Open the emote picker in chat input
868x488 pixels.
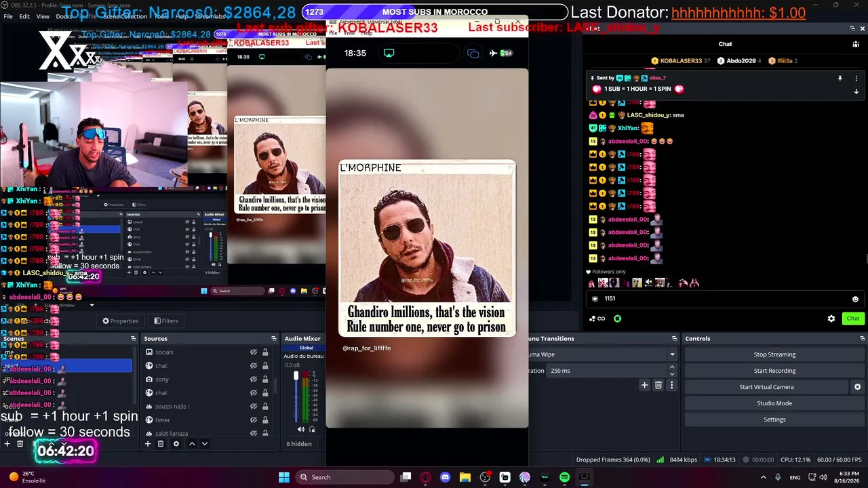[x=855, y=299]
